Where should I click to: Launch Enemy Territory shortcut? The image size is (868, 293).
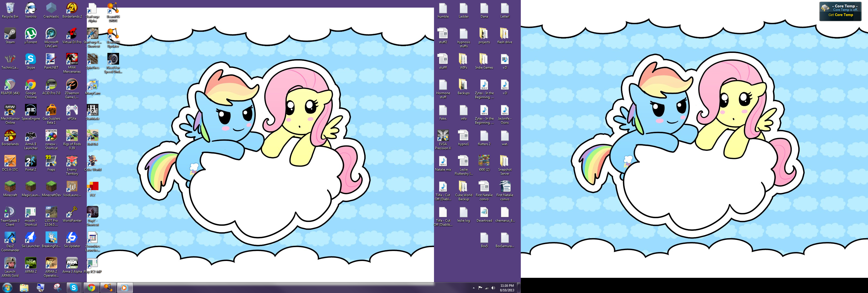click(x=72, y=165)
